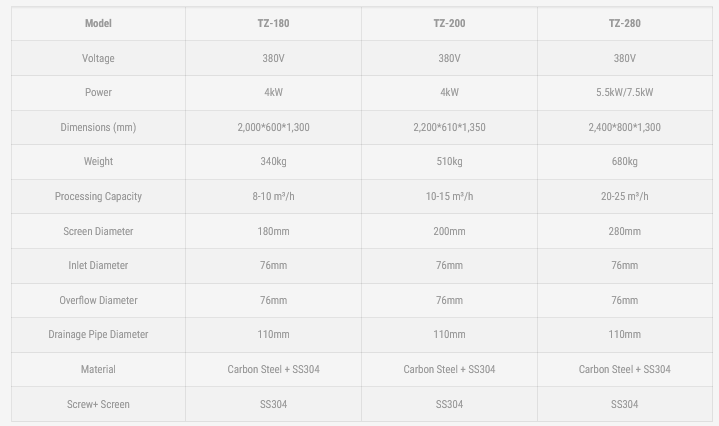Click the 2,400*800*1,300 dimensions cell
Image resolution: width=719 pixels, height=426 pixels.
click(624, 127)
